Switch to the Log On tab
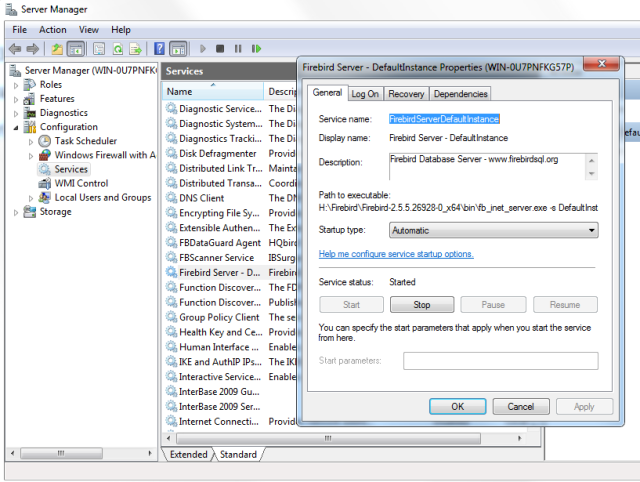 [x=365, y=94]
